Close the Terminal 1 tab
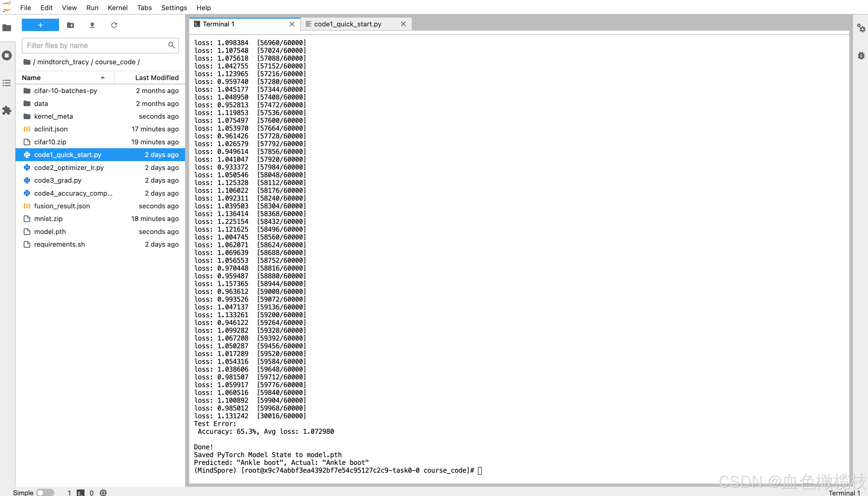This screenshot has width=868, height=496. pos(292,24)
